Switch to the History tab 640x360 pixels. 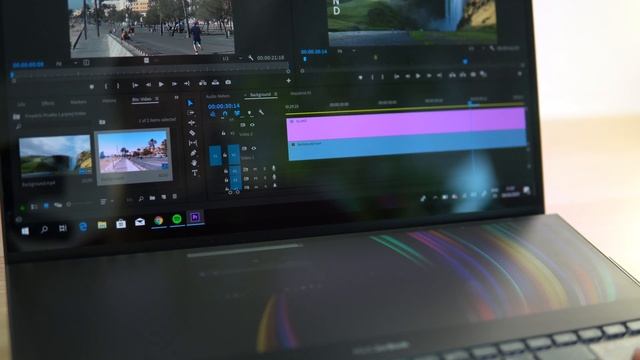click(x=109, y=101)
